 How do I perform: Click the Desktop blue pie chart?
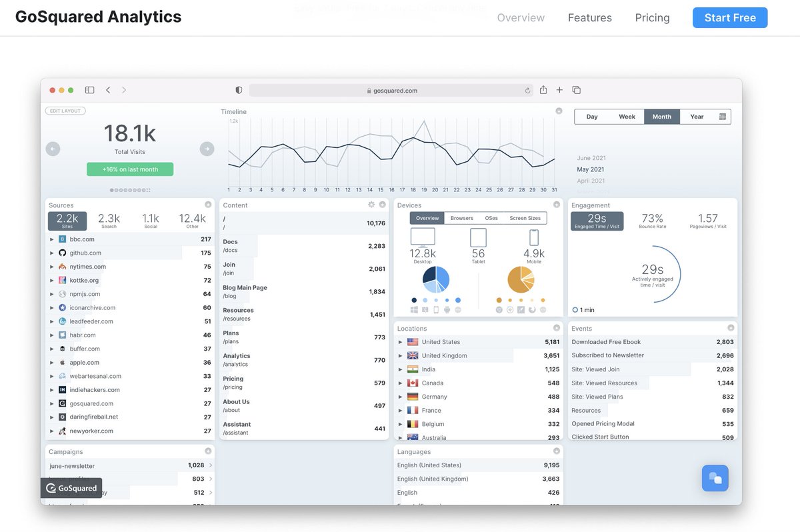pos(436,279)
